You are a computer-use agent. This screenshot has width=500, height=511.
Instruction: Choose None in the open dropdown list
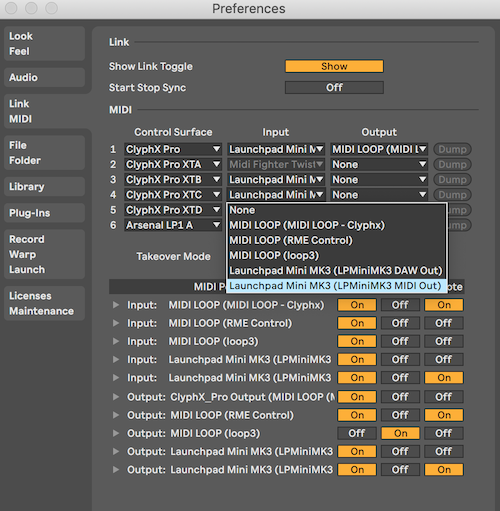pyautogui.click(x=337, y=210)
